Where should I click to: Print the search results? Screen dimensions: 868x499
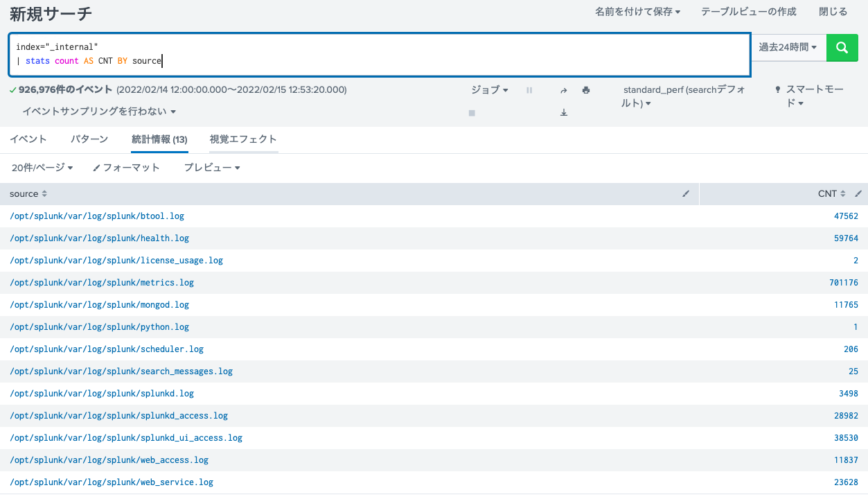[586, 90]
